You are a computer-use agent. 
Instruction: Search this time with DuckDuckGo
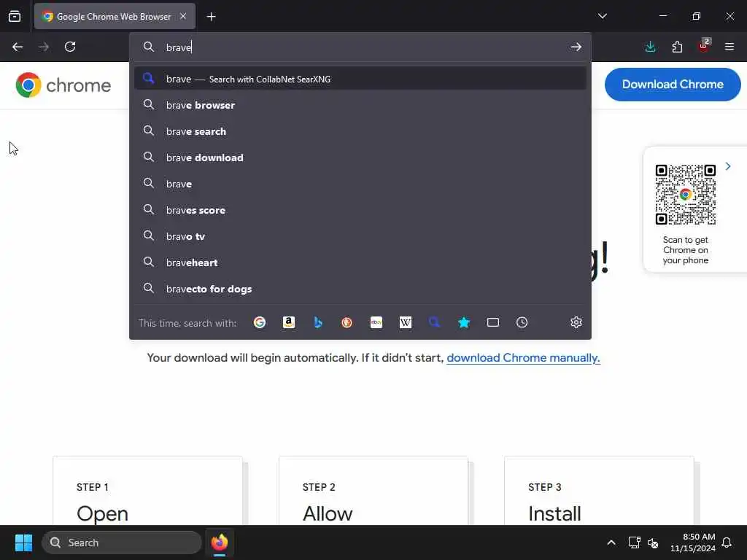tap(347, 322)
